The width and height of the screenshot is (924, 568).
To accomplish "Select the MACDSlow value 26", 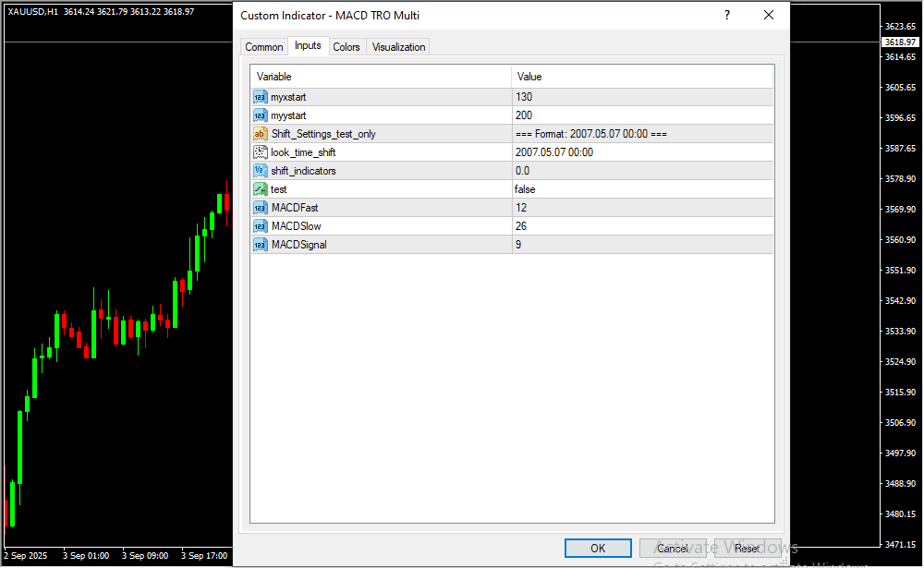I will (642, 226).
